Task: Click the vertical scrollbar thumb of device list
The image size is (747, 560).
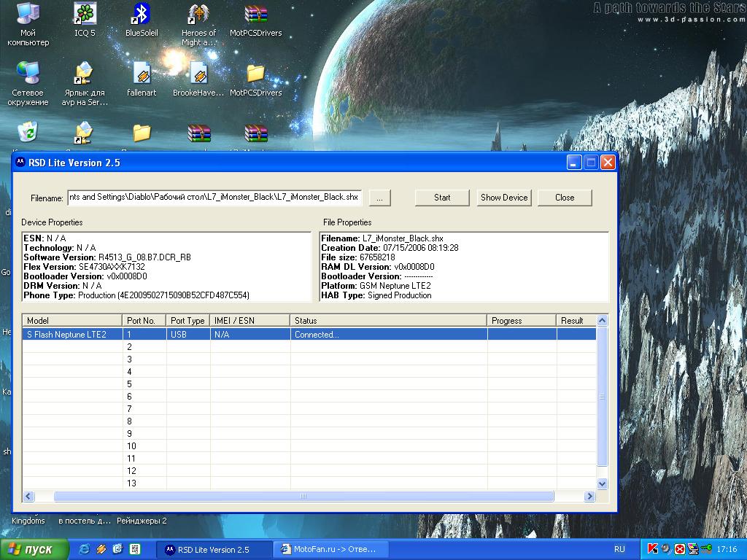Action: coord(602,396)
